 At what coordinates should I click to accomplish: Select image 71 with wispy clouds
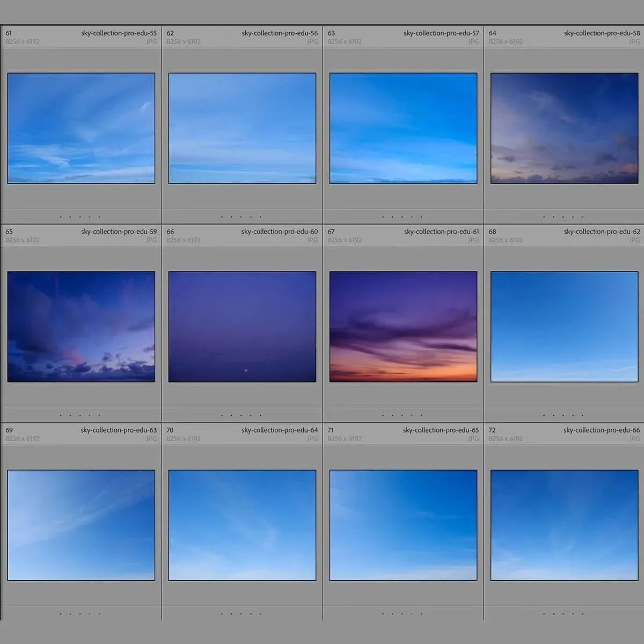tap(403, 525)
